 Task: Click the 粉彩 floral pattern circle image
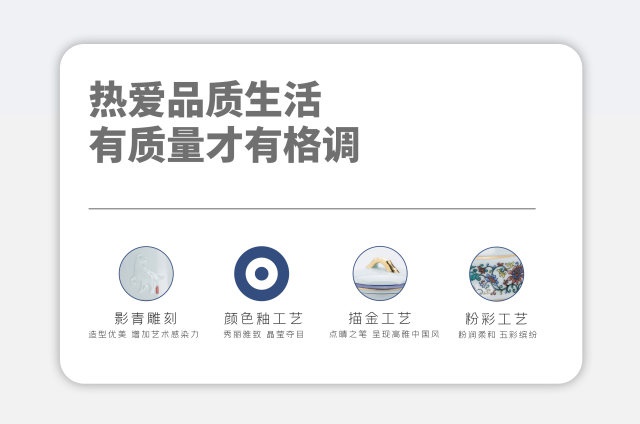496,273
